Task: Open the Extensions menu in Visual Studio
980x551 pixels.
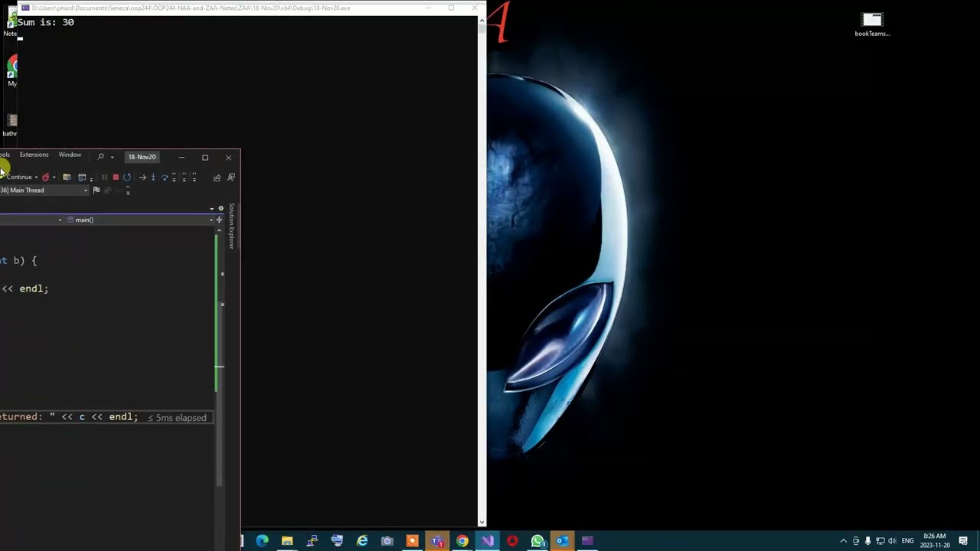Action: click(34, 155)
